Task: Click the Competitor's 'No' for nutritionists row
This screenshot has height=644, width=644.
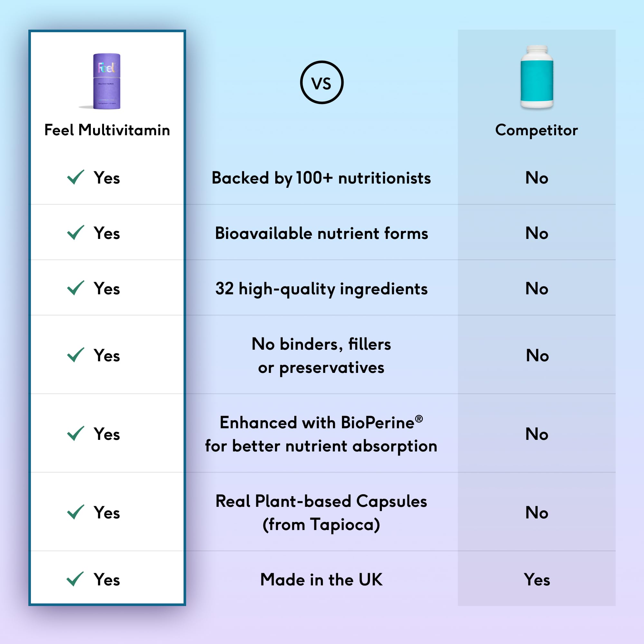Action: 537,178
